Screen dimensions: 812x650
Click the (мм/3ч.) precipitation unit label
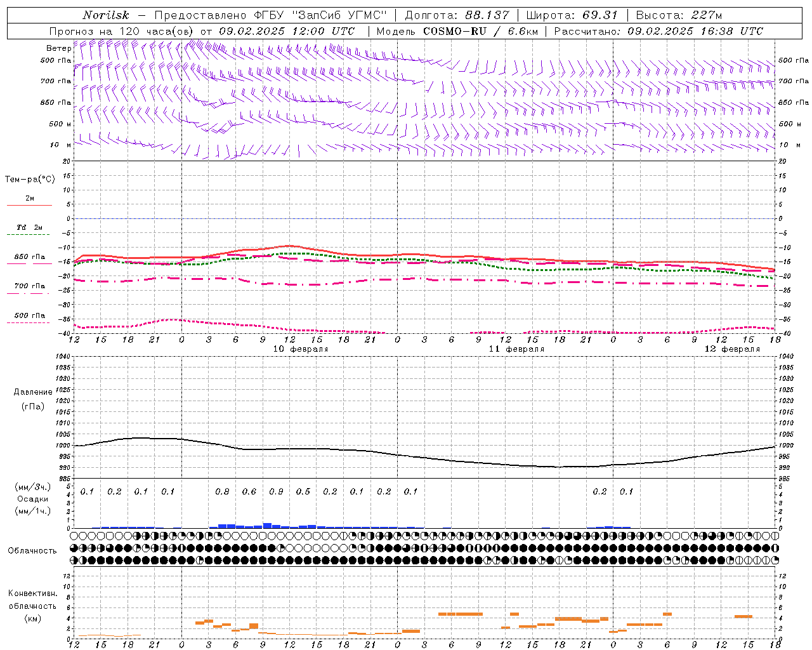point(34,487)
